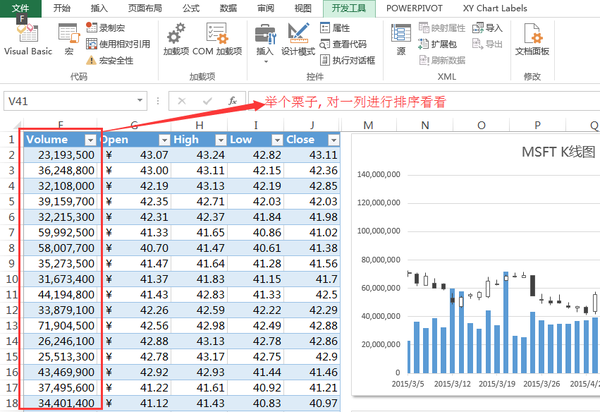Click 查看代码 view code button
Viewport: 600px width, 412px height.
[343, 44]
